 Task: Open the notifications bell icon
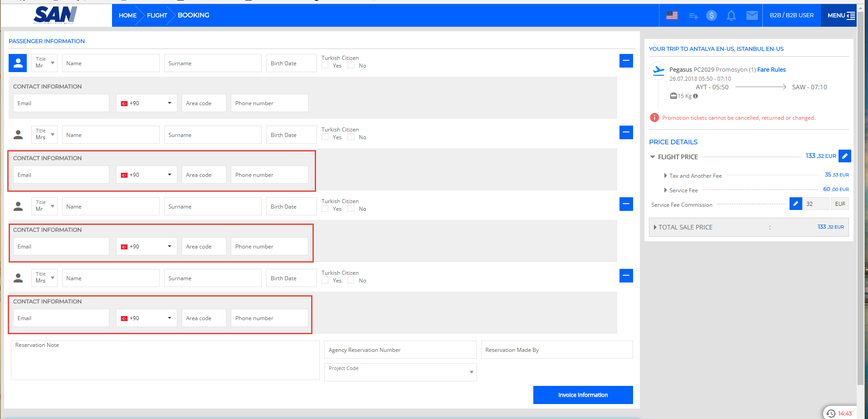(x=731, y=15)
